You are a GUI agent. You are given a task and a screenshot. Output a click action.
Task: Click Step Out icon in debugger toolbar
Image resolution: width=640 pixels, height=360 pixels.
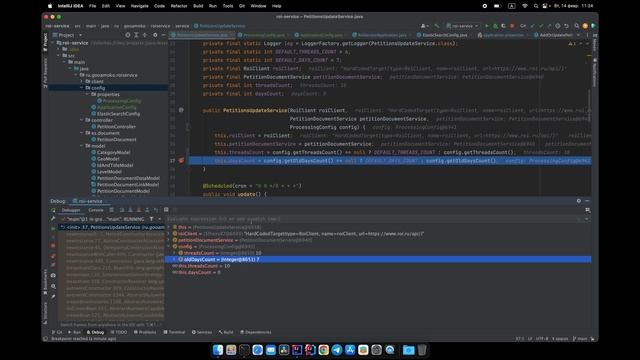click(x=147, y=210)
